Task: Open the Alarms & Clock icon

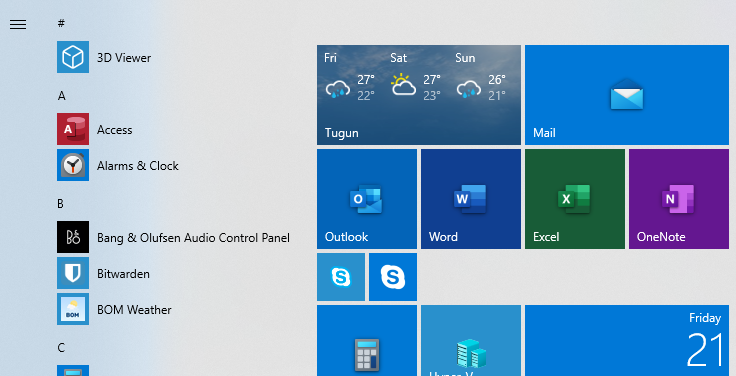Action: (x=73, y=165)
